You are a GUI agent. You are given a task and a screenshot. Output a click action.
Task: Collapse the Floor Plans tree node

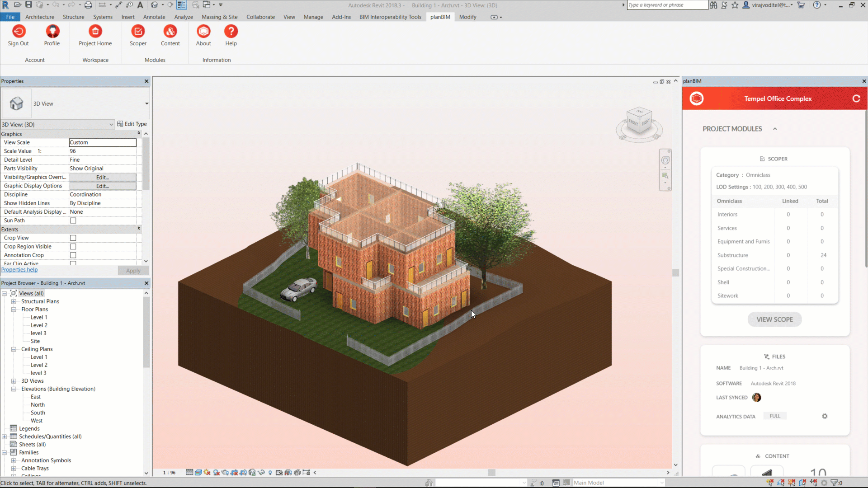(14, 310)
